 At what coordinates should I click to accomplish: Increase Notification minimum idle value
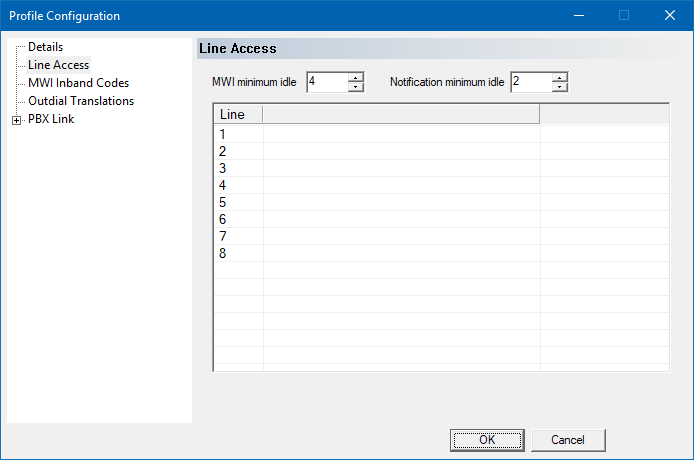point(559,78)
